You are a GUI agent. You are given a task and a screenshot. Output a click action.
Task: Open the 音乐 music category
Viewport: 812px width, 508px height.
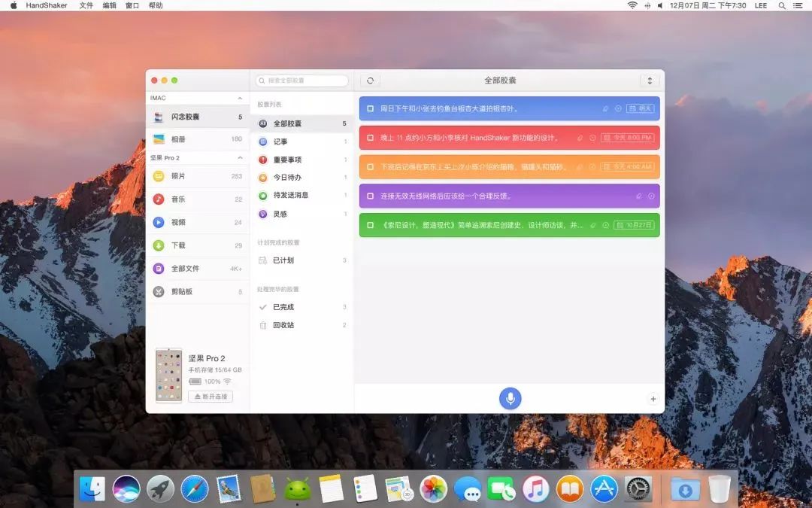(x=178, y=199)
